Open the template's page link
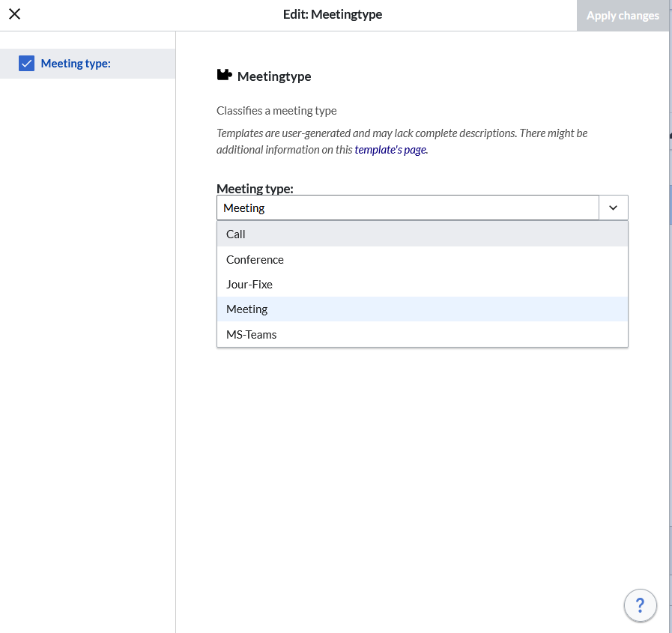This screenshot has height=633, width=672. [x=390, y=150]
